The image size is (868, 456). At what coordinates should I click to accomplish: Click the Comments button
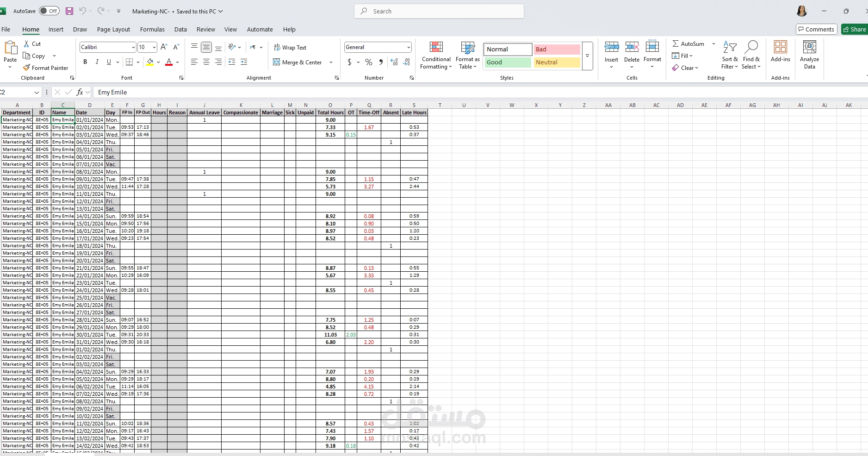point(817,29)
